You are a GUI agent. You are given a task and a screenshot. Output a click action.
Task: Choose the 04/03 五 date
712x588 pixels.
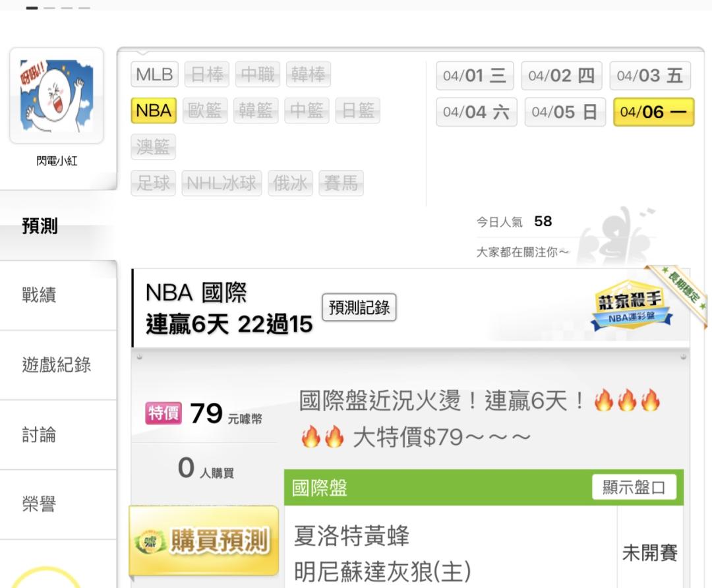coord(650,75)
